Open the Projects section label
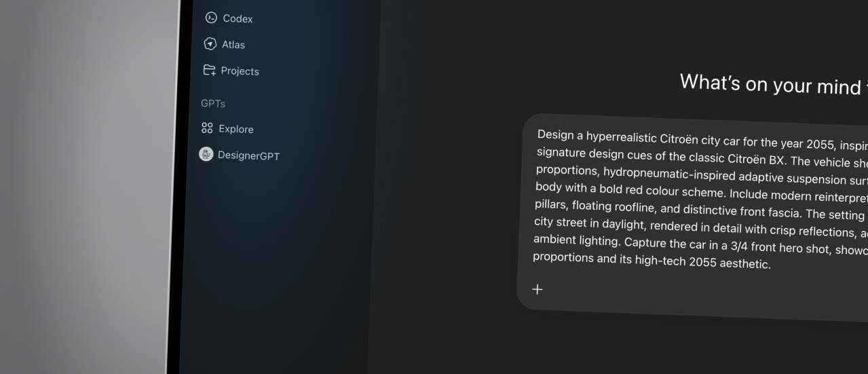Image resolution: width=868 pixels, height=374 pixels. tap(240, 71)
